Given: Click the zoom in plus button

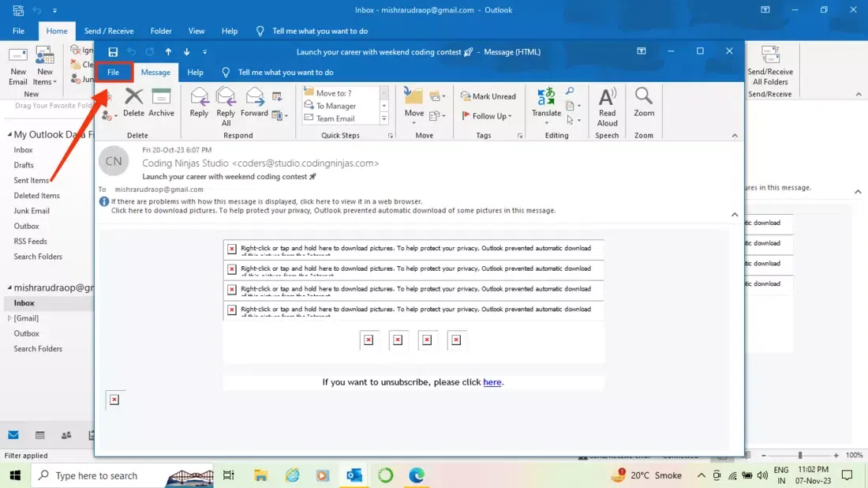Looking at the screenshot, I should click(x=836, y=456).
